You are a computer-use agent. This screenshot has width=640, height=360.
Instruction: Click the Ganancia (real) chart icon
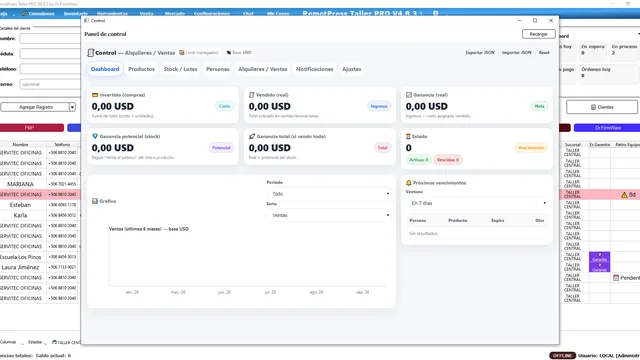coord(409,95)
